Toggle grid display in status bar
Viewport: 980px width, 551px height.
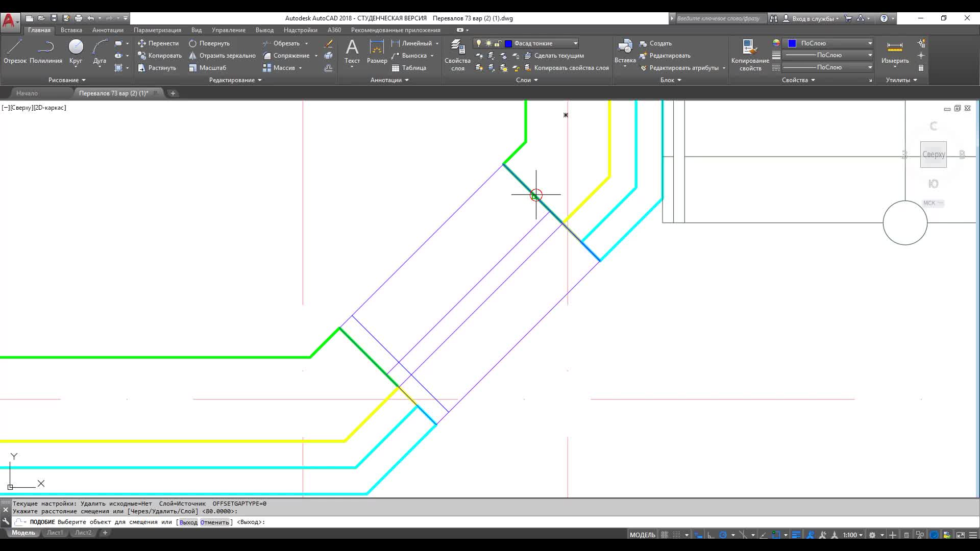pyautogui.click(x=665, y=535)
